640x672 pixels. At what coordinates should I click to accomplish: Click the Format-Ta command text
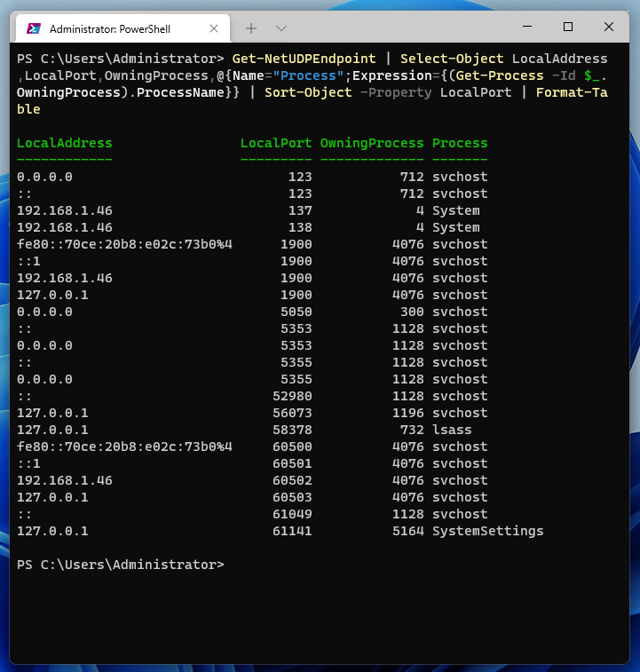(x=572, y=92)
